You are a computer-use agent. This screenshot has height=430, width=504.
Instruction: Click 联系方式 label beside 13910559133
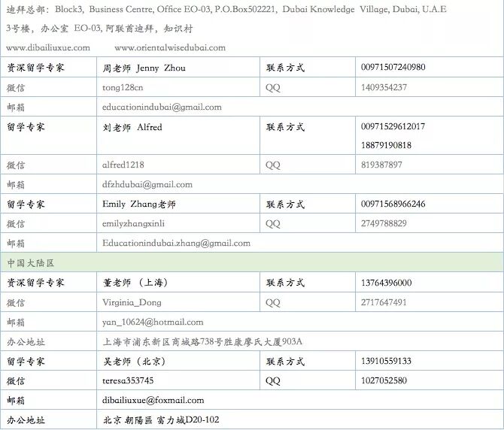pyautogui.click(x=285, y=362)
